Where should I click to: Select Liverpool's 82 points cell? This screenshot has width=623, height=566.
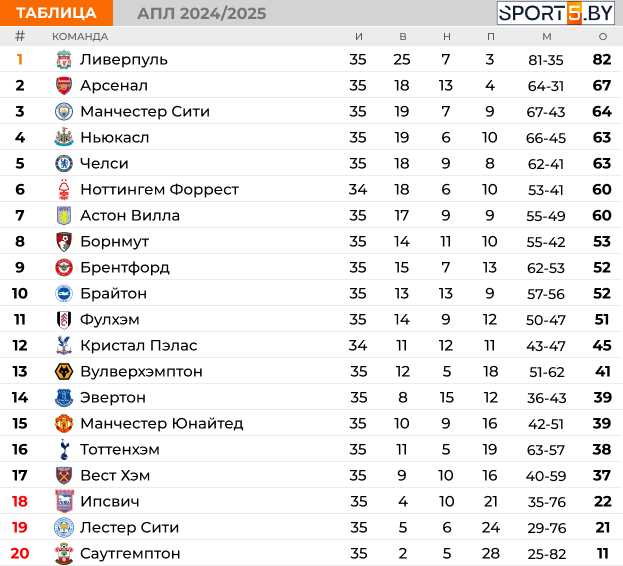(x=602, y=60)
